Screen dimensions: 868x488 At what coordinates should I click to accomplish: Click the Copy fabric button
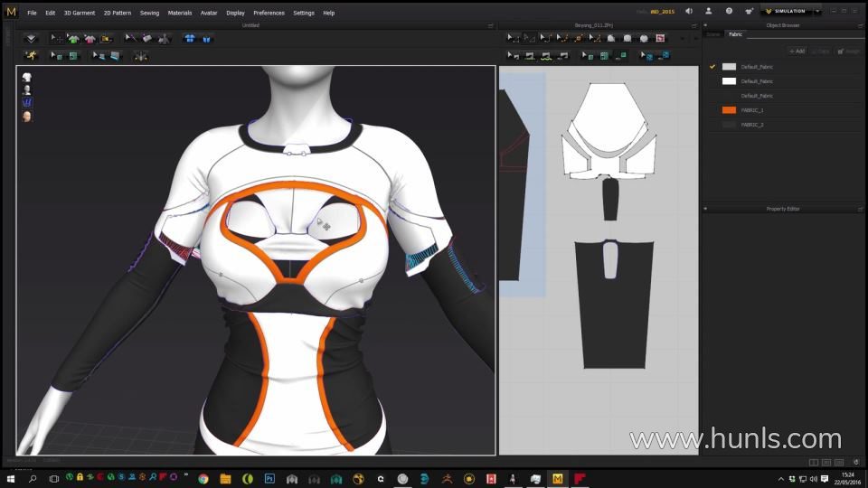(821, 51)
